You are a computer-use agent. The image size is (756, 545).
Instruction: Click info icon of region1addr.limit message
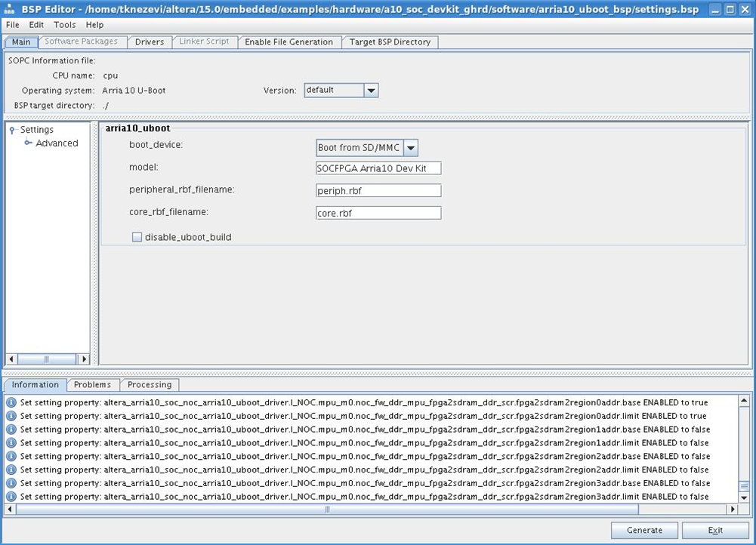(11, 443)
